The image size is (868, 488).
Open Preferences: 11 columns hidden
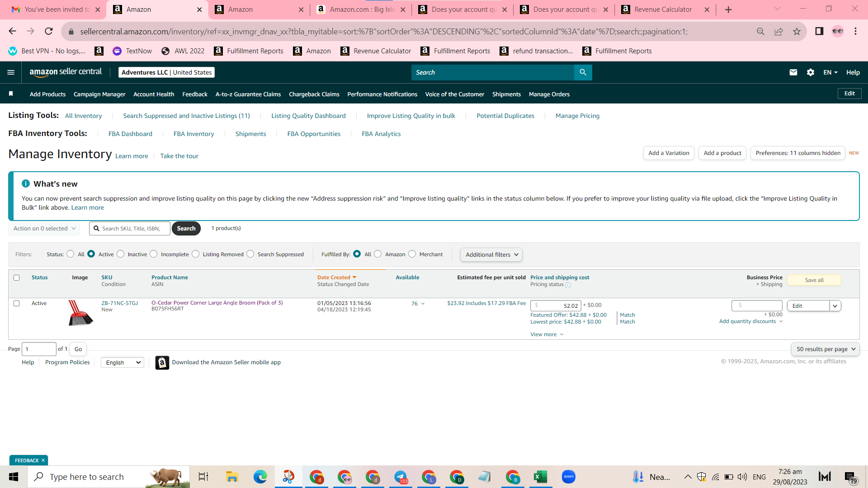click(x=798, y=153)
